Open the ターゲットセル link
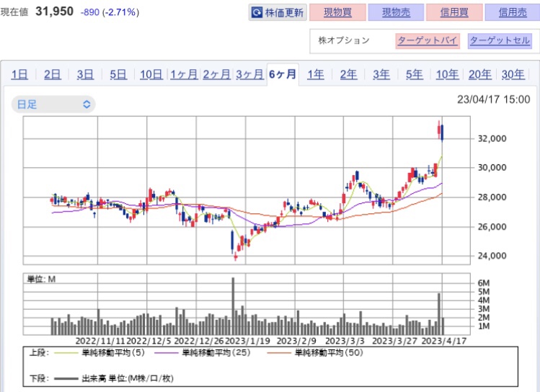540x392 pixels. 500,40
